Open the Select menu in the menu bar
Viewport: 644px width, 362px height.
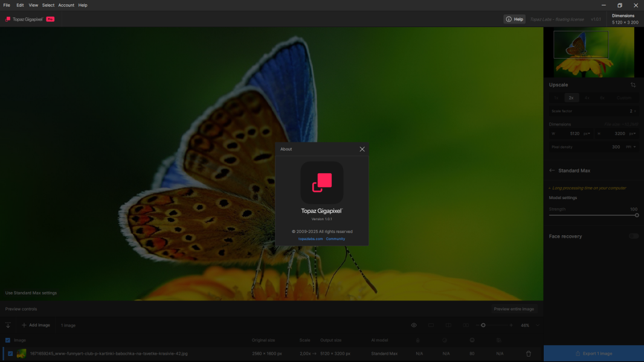click(x=48, y=5)
